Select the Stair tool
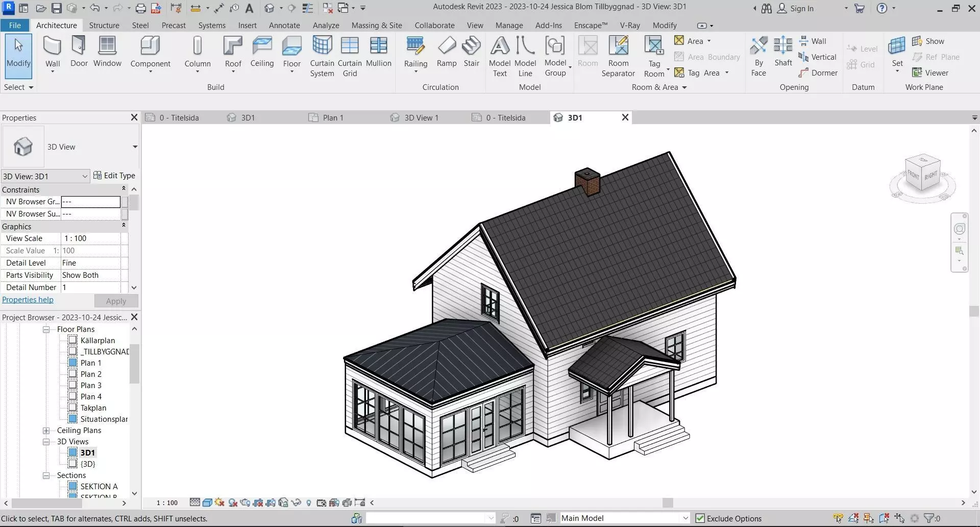 (471, 52)
